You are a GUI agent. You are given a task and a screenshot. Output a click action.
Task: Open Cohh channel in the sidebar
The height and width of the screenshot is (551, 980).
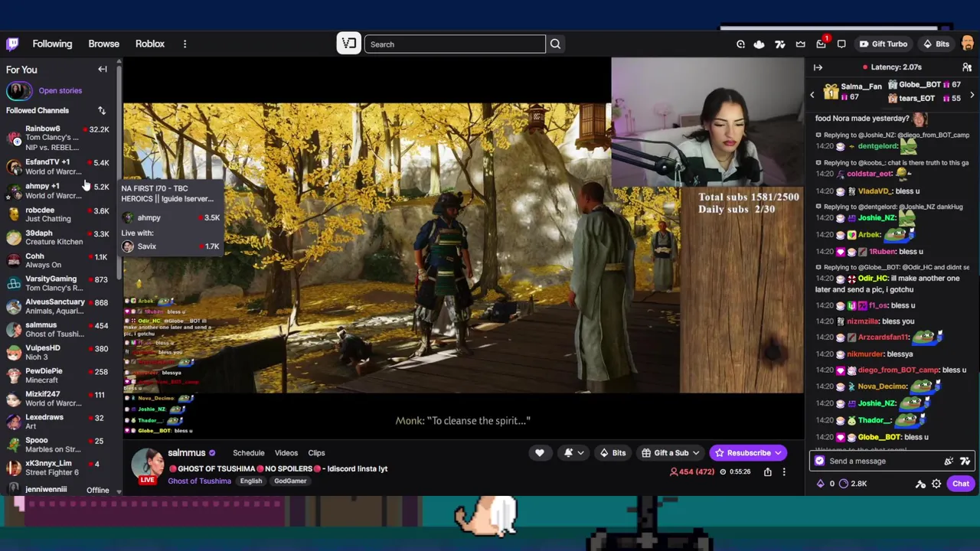[60, 260]
